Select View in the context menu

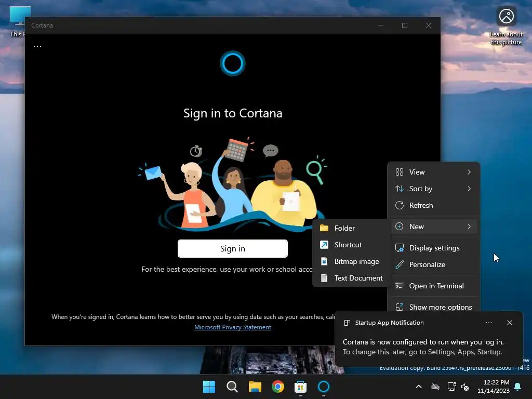pyautogui.click(x=434, y=172)
